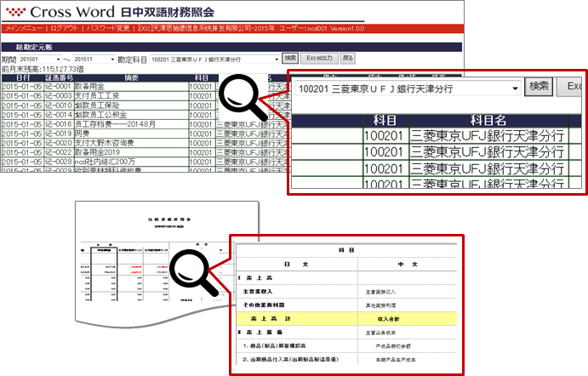588x376 pixels.
Task: Click voucher number 记-0028
Action: pos(59,162)
